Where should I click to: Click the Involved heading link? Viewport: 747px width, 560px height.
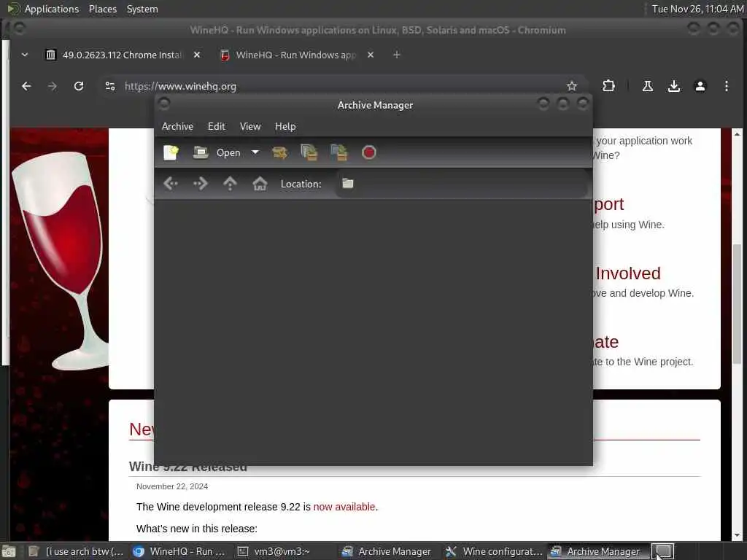click(x=628, y=273)
